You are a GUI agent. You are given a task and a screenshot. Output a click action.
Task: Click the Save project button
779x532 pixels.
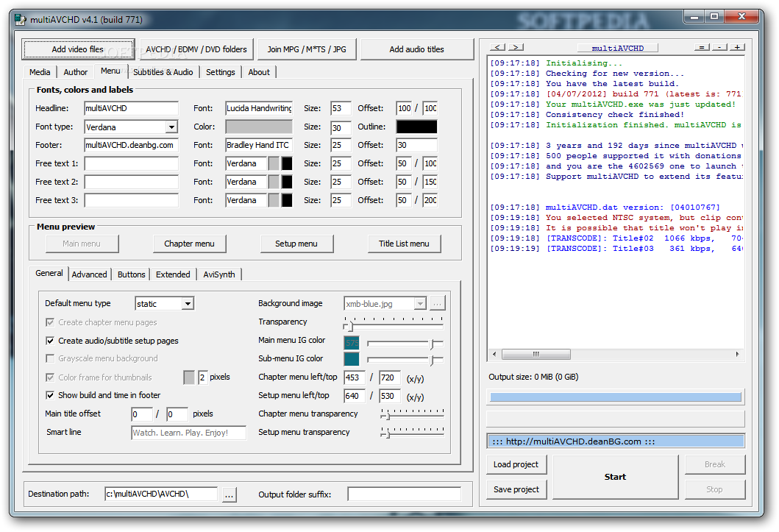click(x=516, y=489)
